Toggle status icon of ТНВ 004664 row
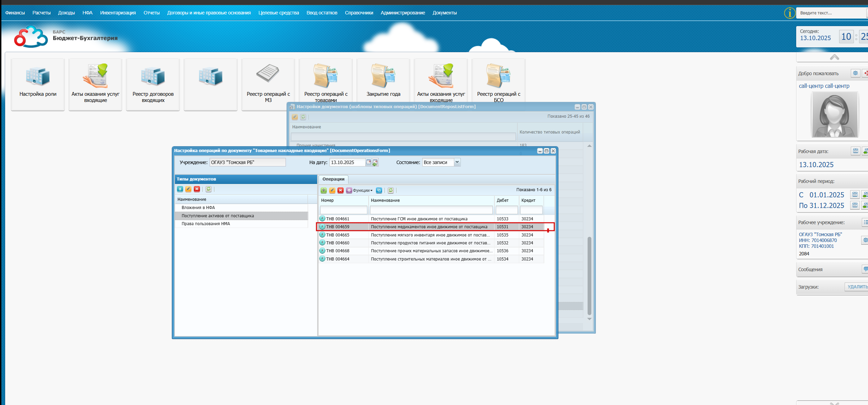This screenshot has height=405, width=868. (322, 259)
